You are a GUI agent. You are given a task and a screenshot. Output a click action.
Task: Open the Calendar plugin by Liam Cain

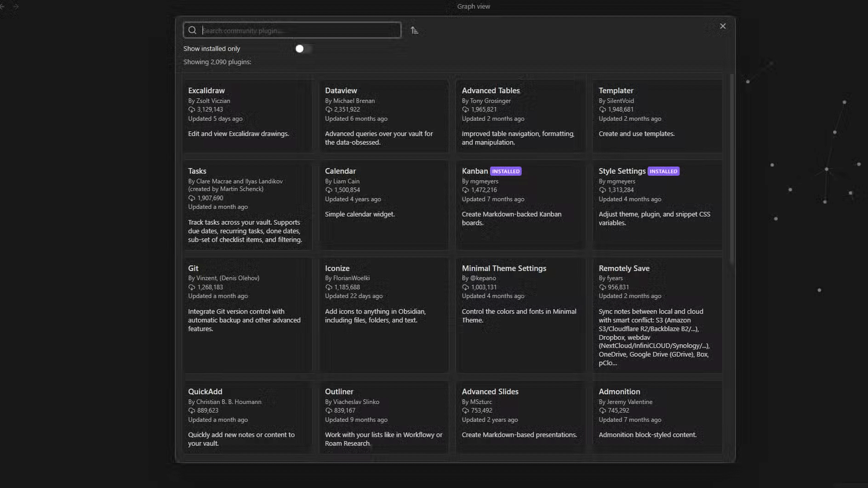pos(383,205)
